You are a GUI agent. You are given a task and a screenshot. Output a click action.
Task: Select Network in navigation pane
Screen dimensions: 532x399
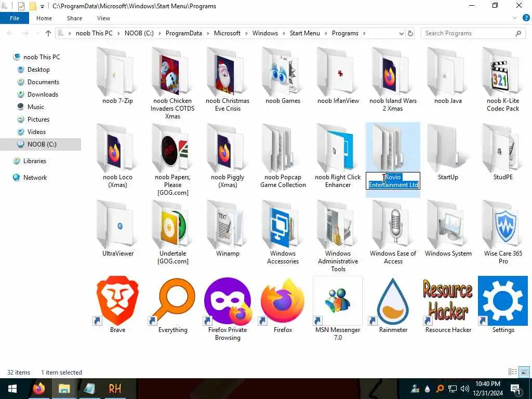click(x=35, y=178)
